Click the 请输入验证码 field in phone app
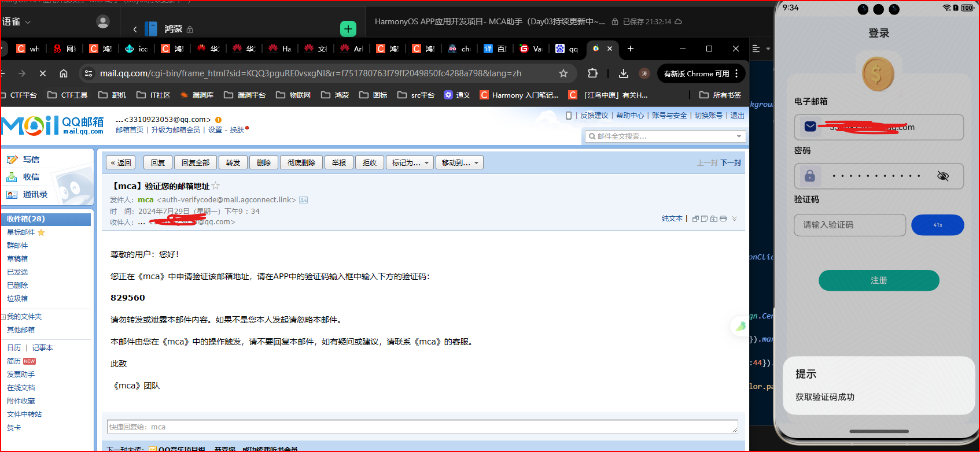The height and width of the screenshot is (452, 980). click(x=850, y=225)
